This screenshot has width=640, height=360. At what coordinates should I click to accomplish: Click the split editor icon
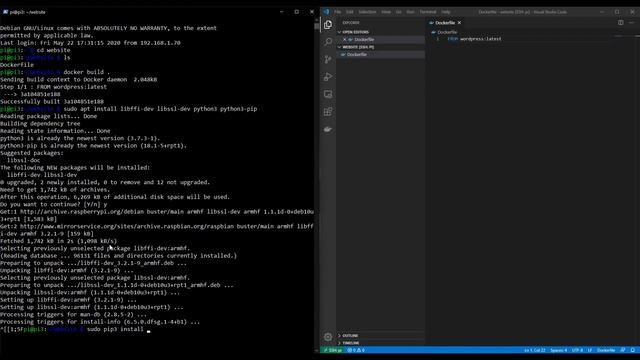[x=620, y=23]
